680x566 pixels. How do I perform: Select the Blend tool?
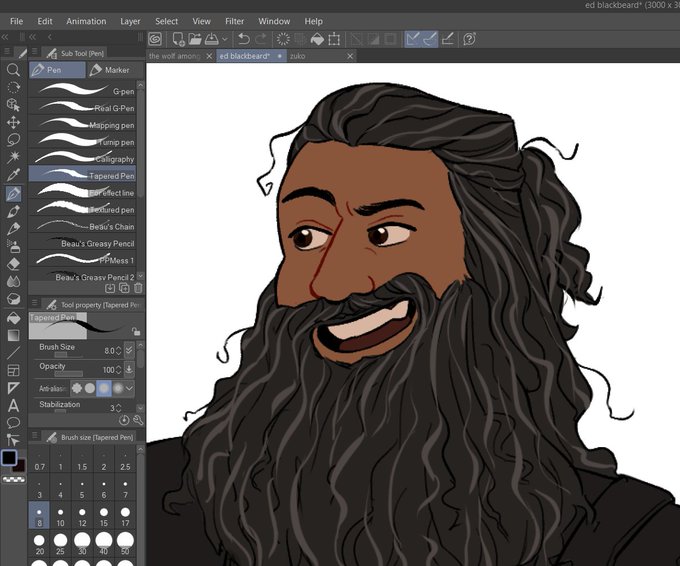13,281
